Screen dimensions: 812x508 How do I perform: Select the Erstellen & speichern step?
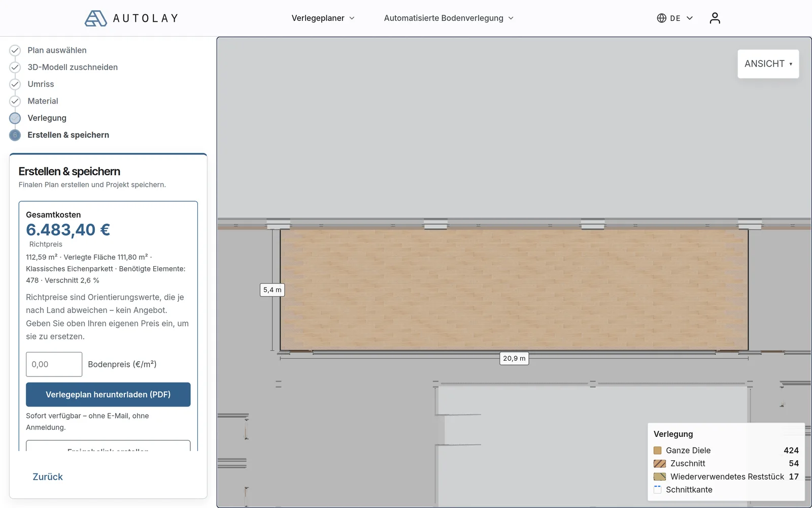coord(68,135)
